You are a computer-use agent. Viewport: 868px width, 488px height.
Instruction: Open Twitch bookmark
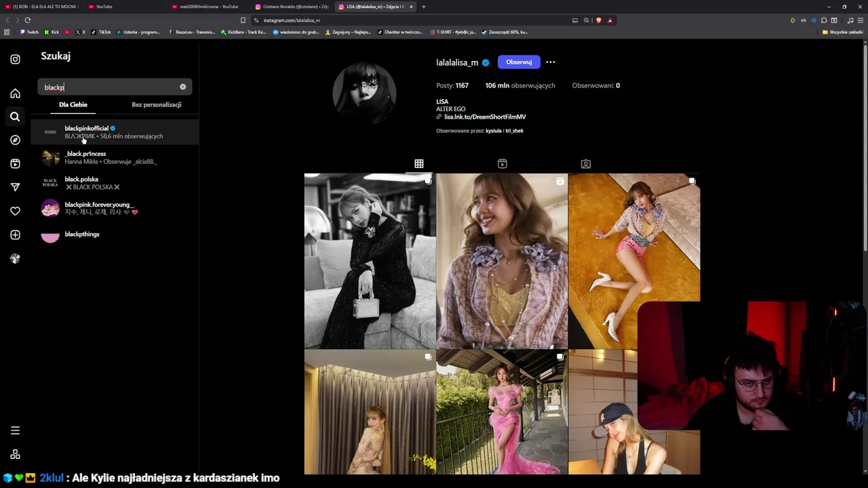pos(29,32)
